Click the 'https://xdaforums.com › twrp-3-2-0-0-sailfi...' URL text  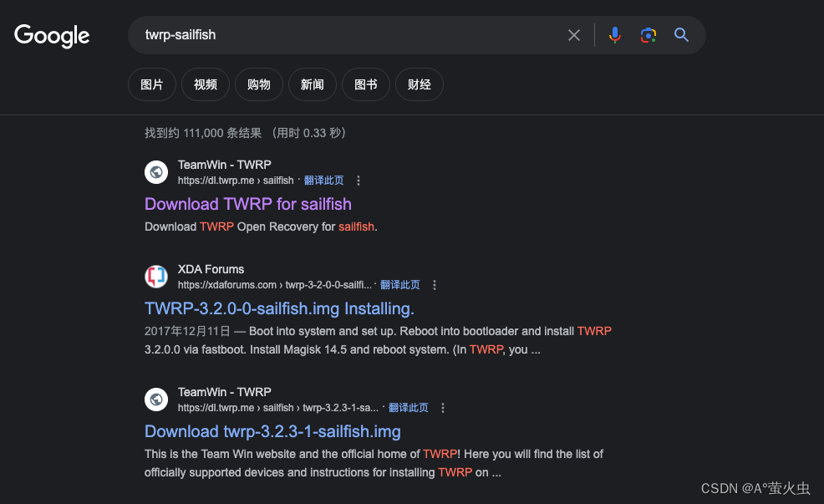tap(274, 285)
